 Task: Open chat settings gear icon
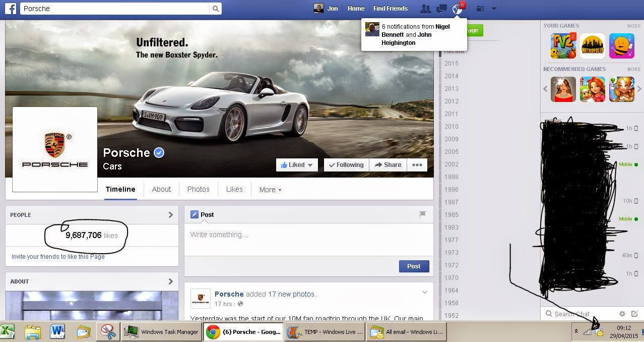click(x=622, y=314)
